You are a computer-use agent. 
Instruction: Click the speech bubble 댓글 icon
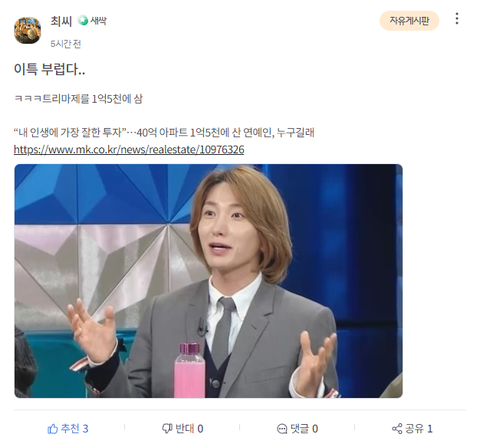(x=282, y=429)
